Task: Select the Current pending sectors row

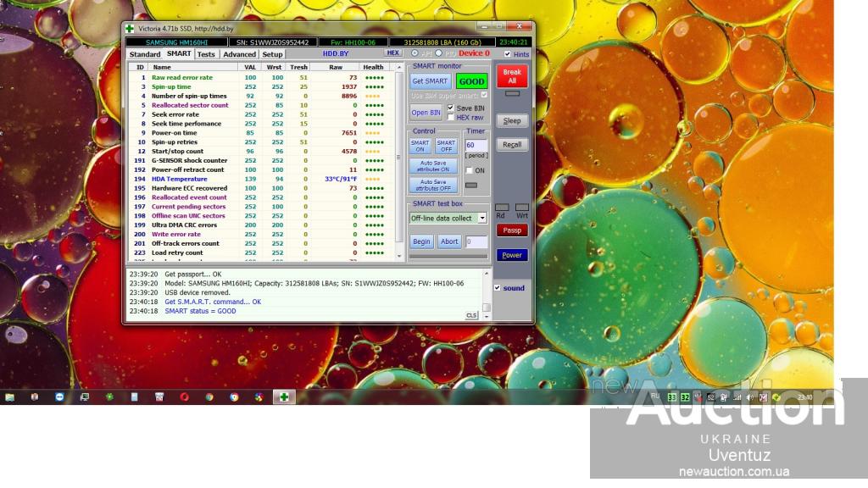Action: pos(261,207)
